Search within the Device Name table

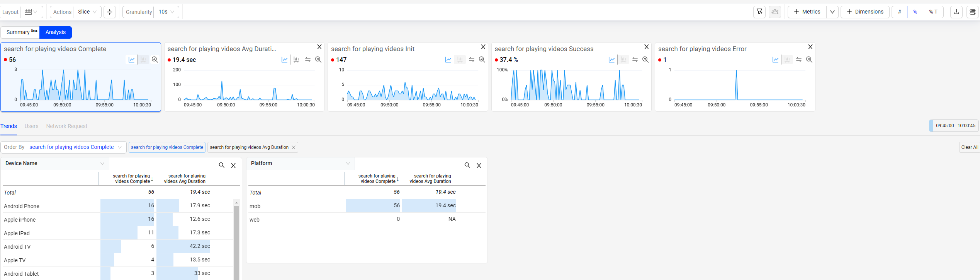pyautogui.click(x=222, y=165)
